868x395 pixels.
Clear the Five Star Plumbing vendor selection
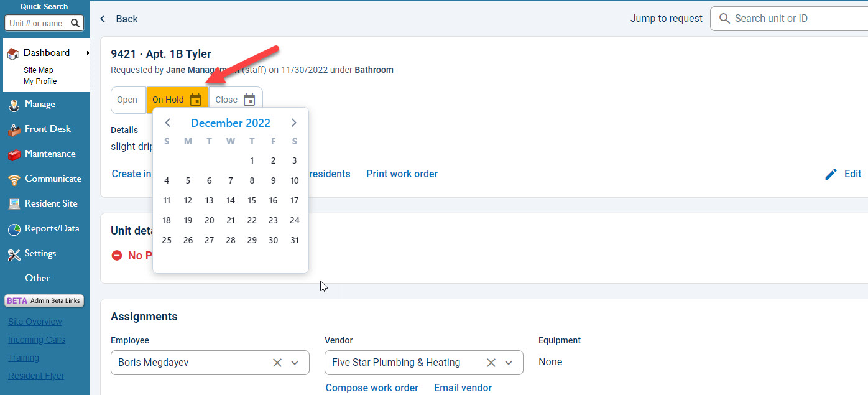click(x=491, y=363)
